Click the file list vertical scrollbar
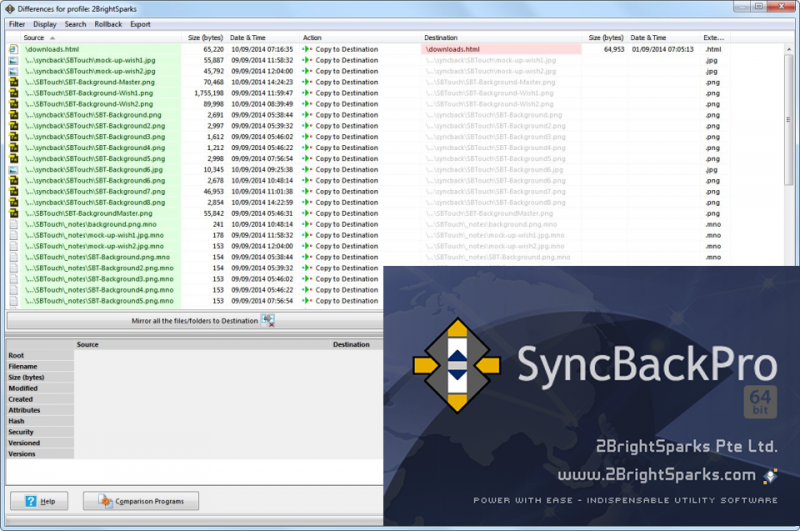The height and width of the screenshot is (531, 800). (789, 119)
